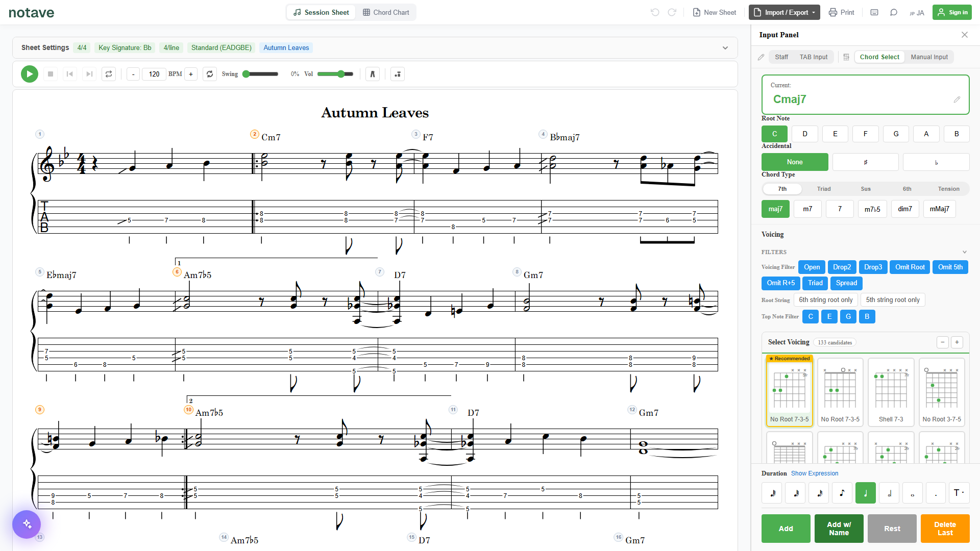980x551 pixels.
Task: Switch to the Chord Chart tab
Action: coord(386,12)
